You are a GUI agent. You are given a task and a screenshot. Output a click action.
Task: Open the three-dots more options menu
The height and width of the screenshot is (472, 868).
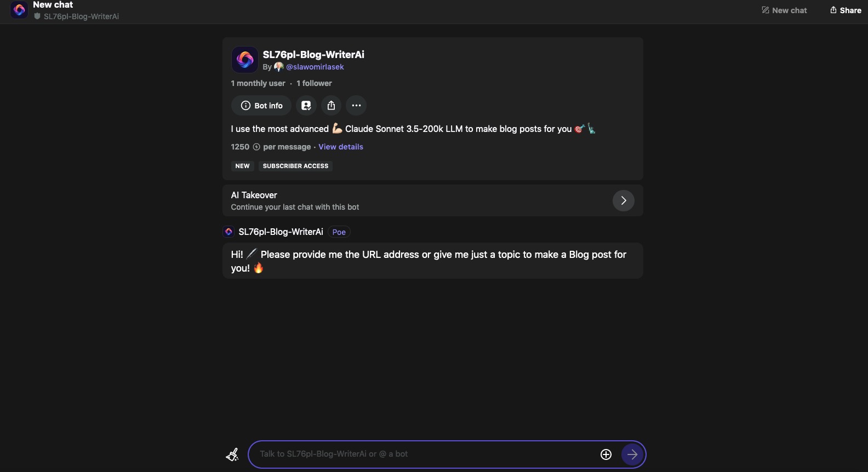pyautogui.click(x=356, y=106)
